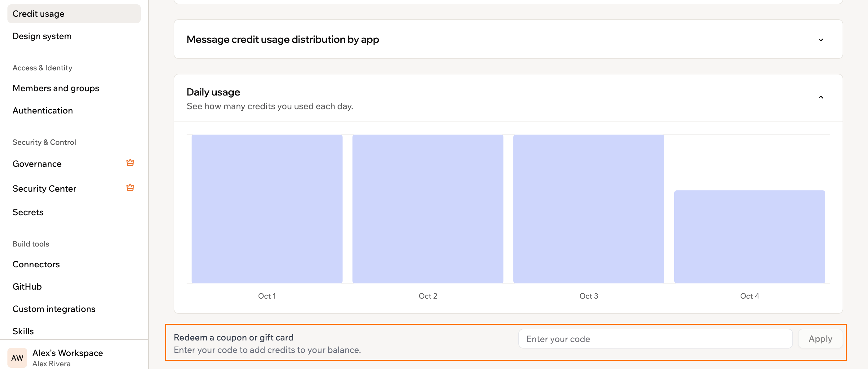The width and height of the screenshot is (868, 369).
Task: Focus the Enter your code field
Action: point(655,339)
